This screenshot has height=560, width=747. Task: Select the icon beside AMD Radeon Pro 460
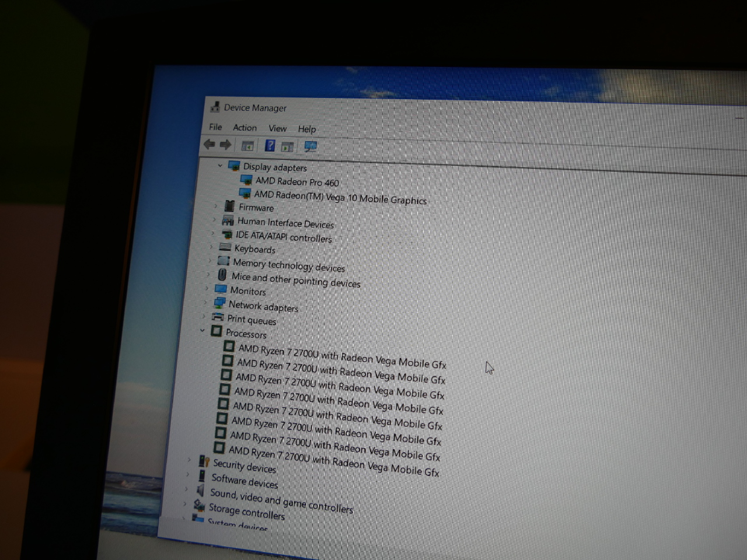tap(246, 180)
